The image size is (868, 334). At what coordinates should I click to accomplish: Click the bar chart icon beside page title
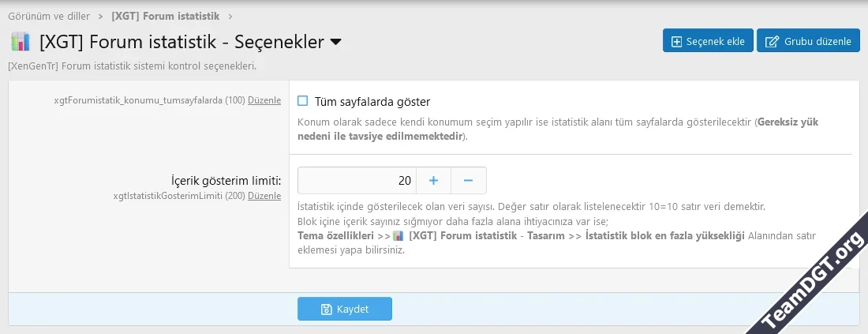click(x=21, y=42)
